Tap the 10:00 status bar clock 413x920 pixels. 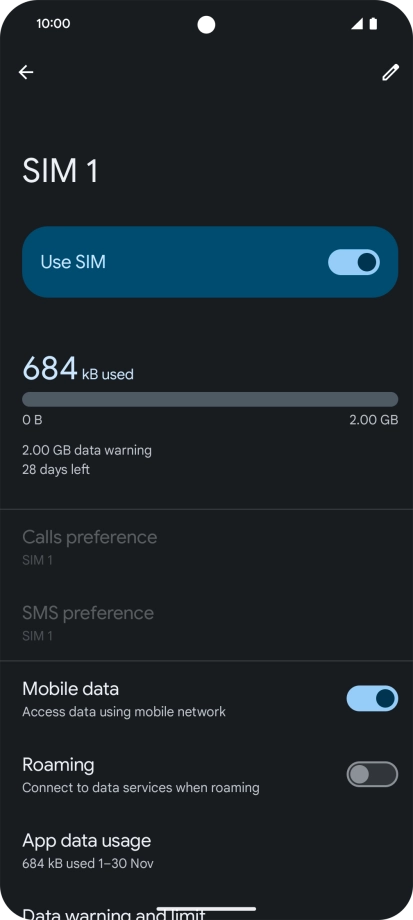pyautogui.click(x=53, y=23)
